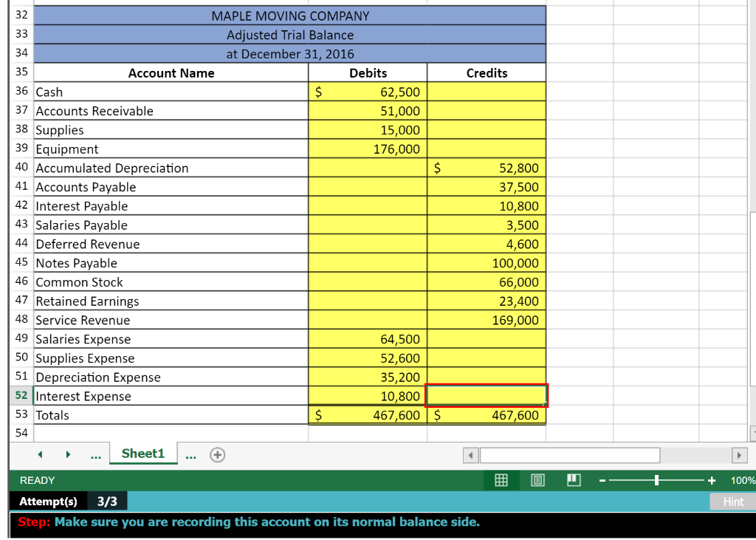The height and width of the screenshot is (540, 756).
Task: Click the Service Revenue name cell
Action: click(171, 320)
